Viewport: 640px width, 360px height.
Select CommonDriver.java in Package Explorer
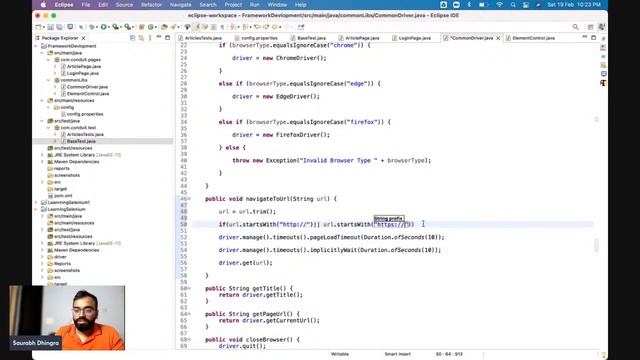(87, 87)
